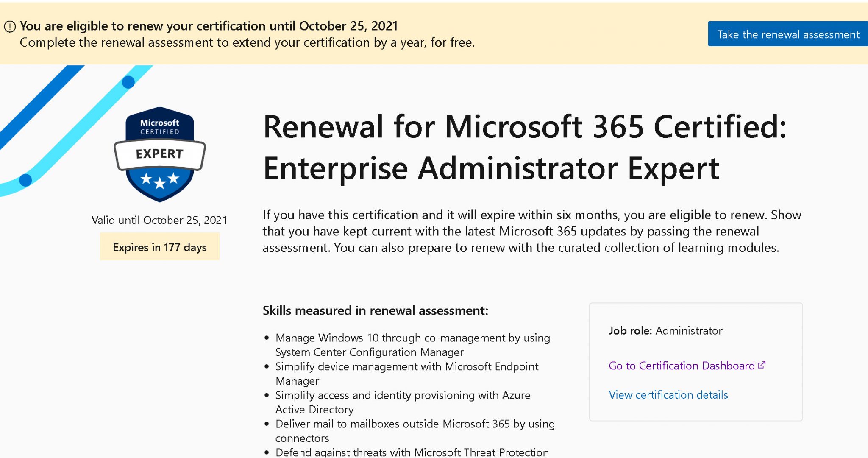The height and width of the screenshot is (458, 868).
Task: Click the alert info icon in the banner
Action: pos(9,26)
